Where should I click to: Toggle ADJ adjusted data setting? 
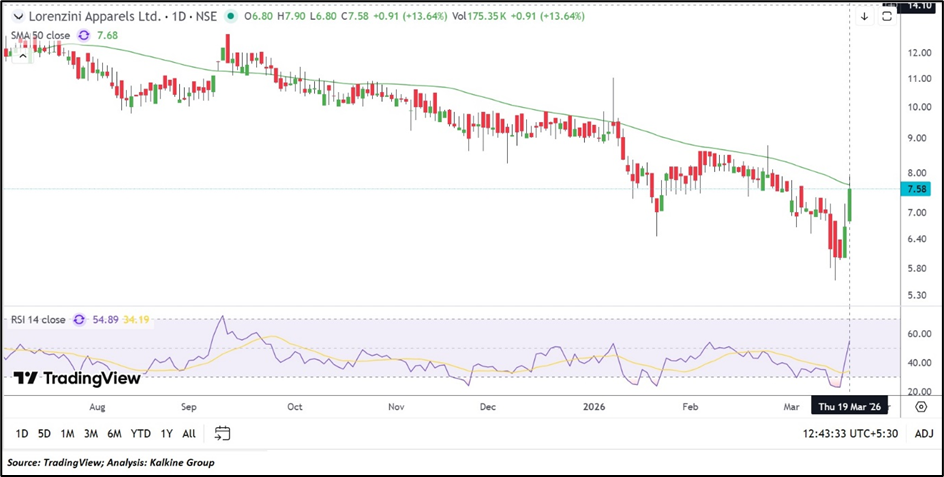(x=924, y=433)
